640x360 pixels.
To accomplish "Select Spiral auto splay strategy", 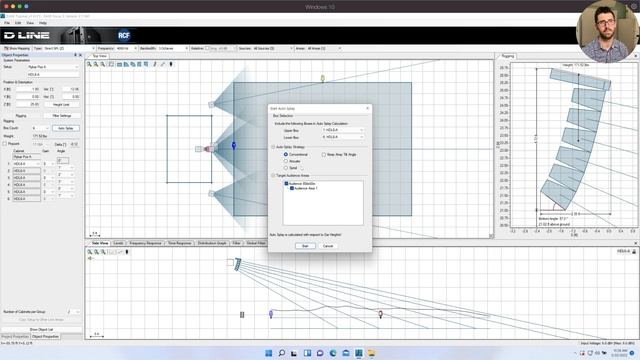I will 286,168.
